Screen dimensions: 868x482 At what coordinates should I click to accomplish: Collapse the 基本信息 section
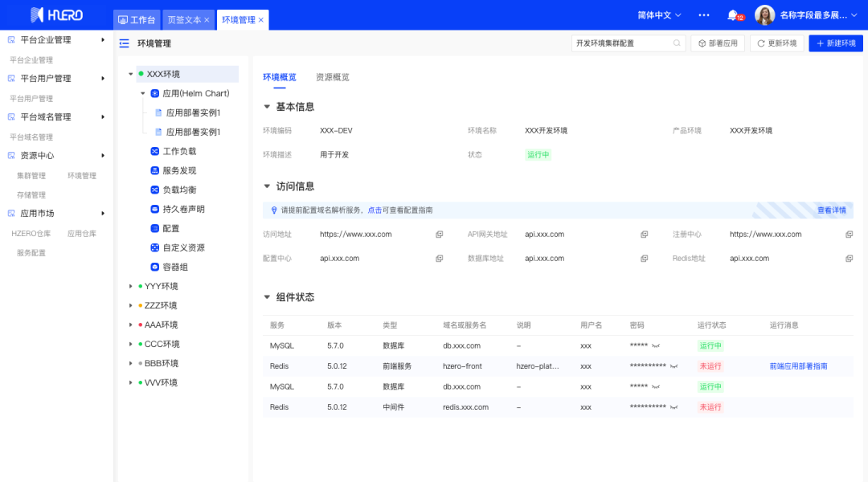[268, 107]
